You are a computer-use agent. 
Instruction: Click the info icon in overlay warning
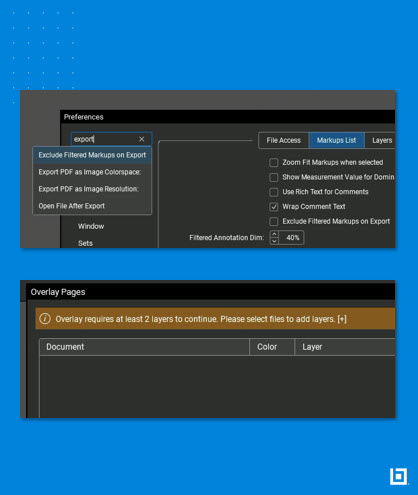click(x=45, y=319)
